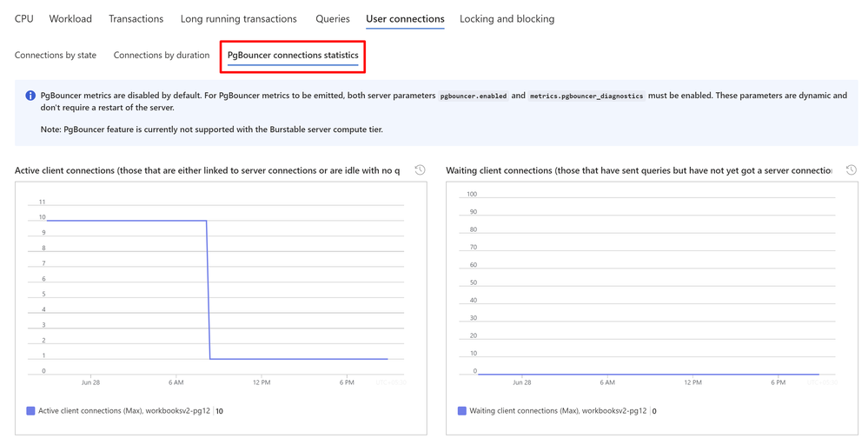
Task: Click the info icon in the PgBouncer notice
Action: (30, 96)
